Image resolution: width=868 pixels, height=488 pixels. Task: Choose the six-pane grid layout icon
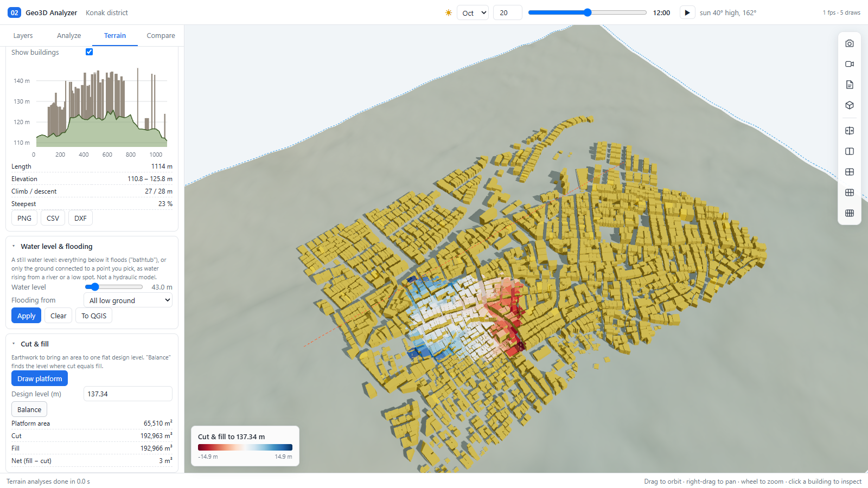[850, 192]
